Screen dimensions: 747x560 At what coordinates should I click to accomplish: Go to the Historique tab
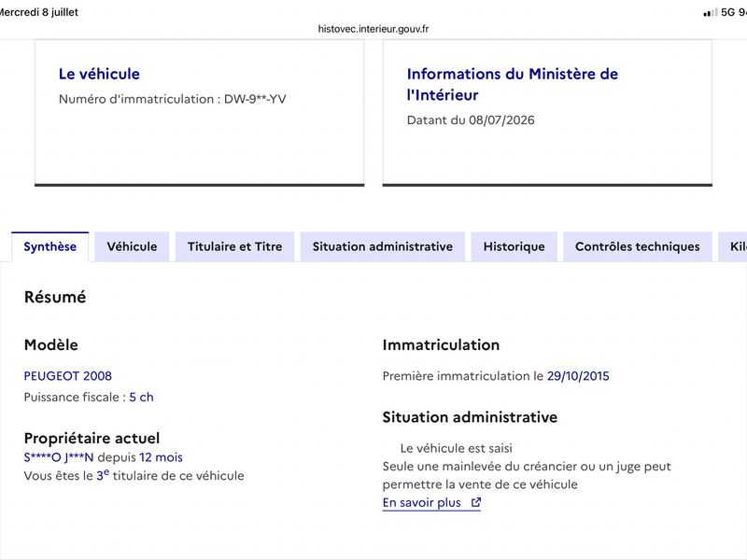(x=514, y=246)
